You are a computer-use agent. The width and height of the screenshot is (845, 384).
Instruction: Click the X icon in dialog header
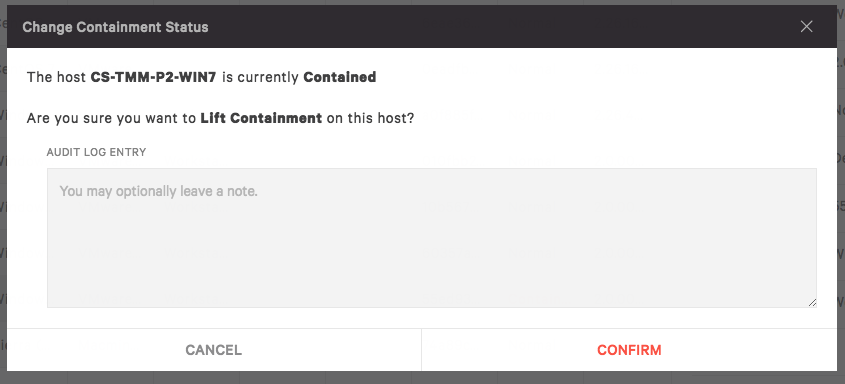[806, 26]
